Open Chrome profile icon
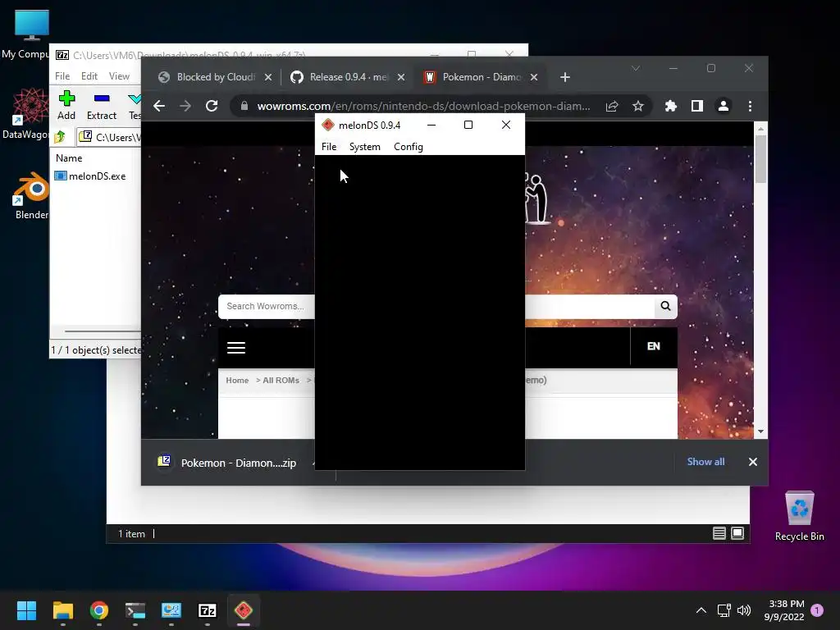 [724, 106]
